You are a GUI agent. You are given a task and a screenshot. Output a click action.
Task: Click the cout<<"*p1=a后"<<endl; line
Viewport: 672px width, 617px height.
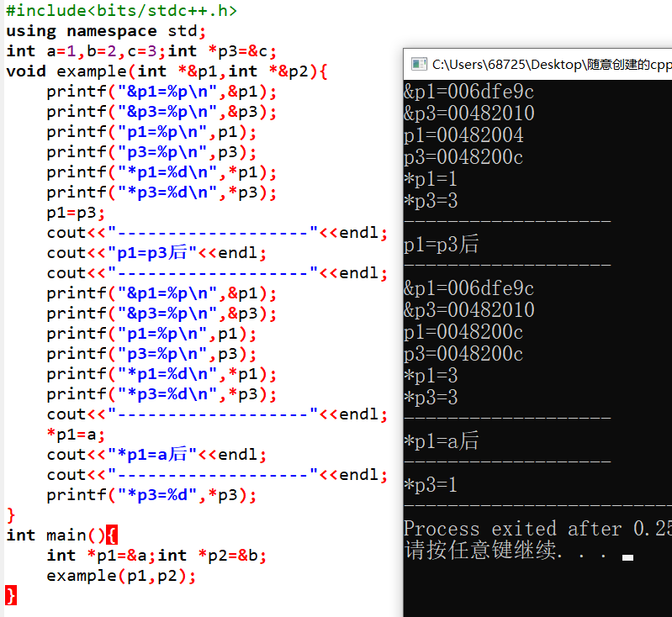pos(156,455)
